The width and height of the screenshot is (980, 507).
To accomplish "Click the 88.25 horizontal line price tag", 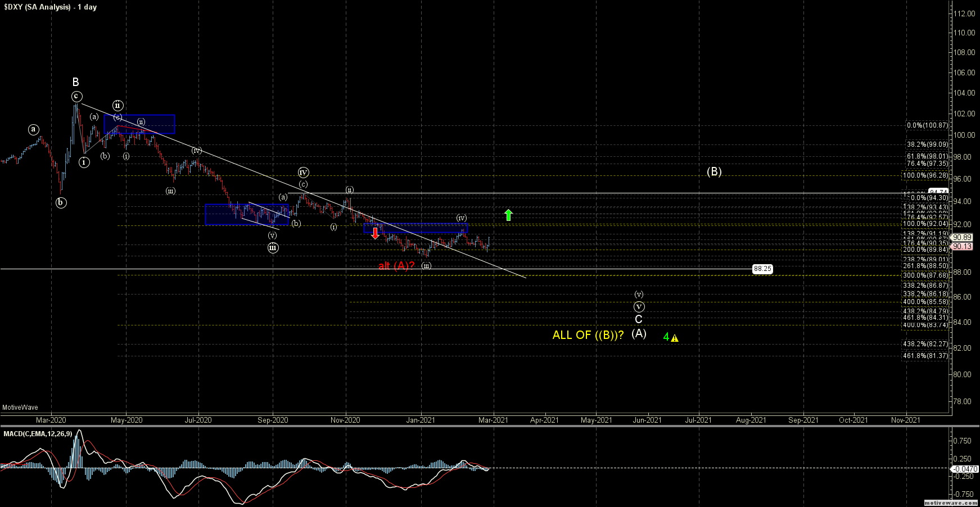I will [x=762, y=269].
